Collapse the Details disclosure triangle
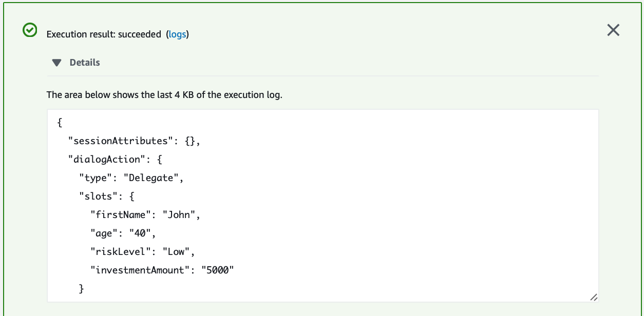The height and width of the screenshot is (316, 644). pos(56,63)
